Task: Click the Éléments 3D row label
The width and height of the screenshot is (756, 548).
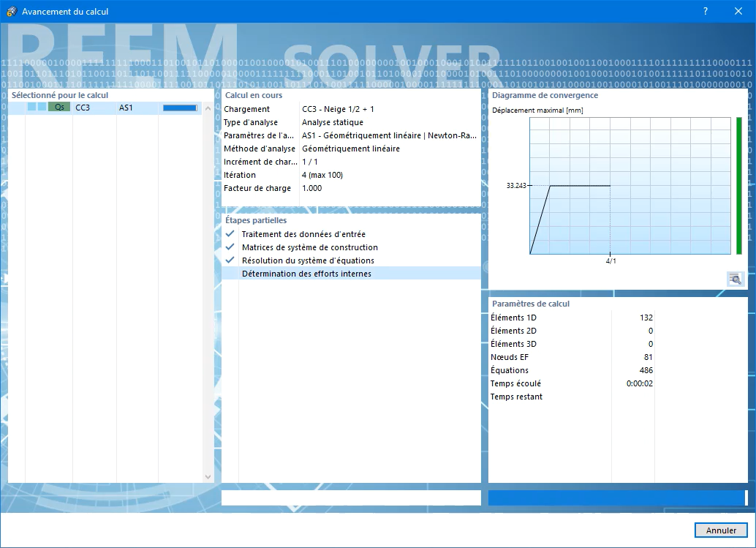Action: pyautogui.click(x=513, y=344)
